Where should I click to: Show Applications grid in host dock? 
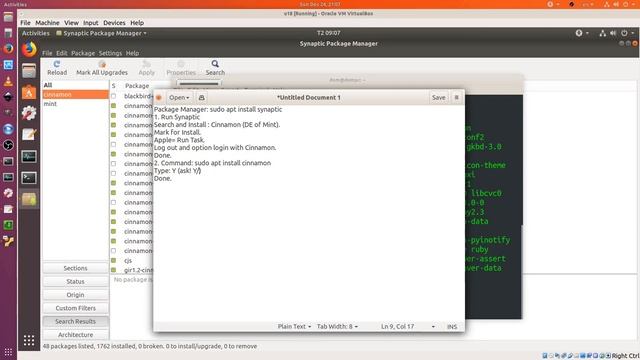click(8, 352)
